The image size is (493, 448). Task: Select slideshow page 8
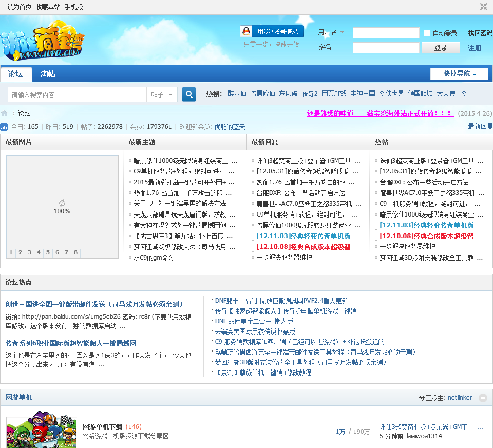[76, 252]
